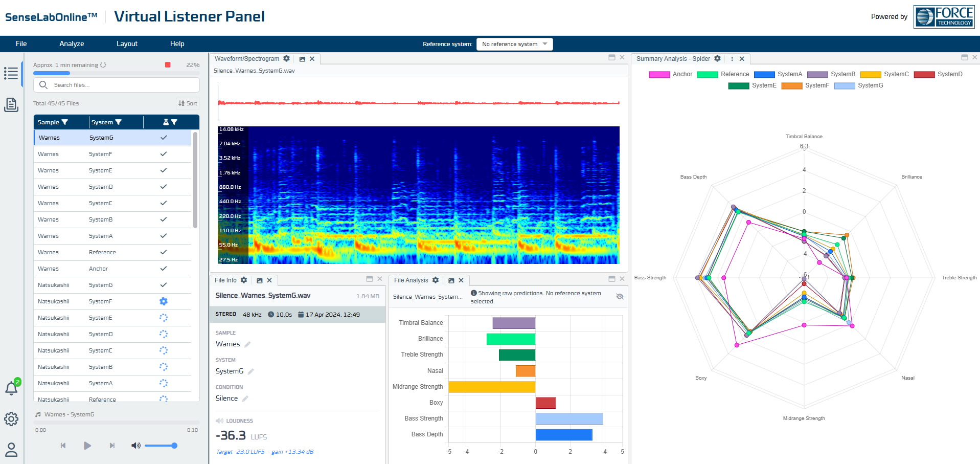Screen dimensions: 980x464
Task: Open notifications bell with badge
Action: click(11, 388)
